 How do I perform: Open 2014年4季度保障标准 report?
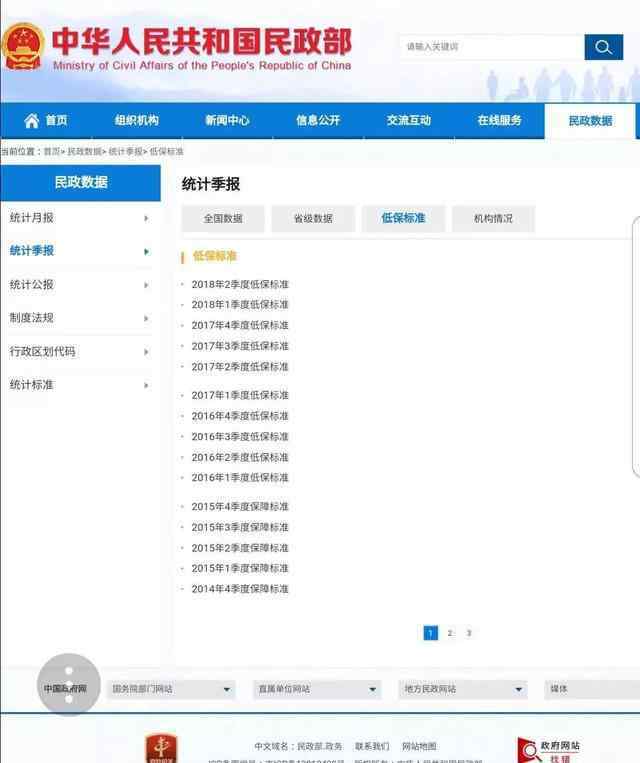[240, 589]
